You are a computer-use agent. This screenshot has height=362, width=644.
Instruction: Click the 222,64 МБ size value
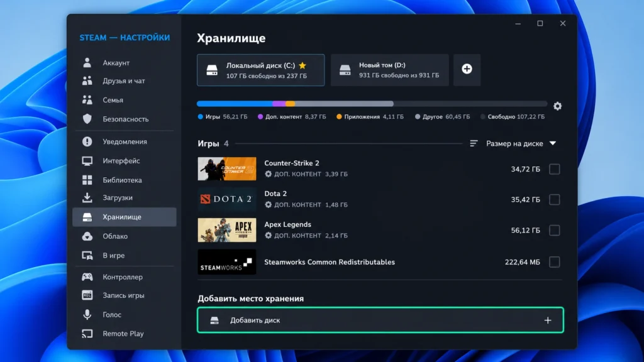[x=522, y=262]
